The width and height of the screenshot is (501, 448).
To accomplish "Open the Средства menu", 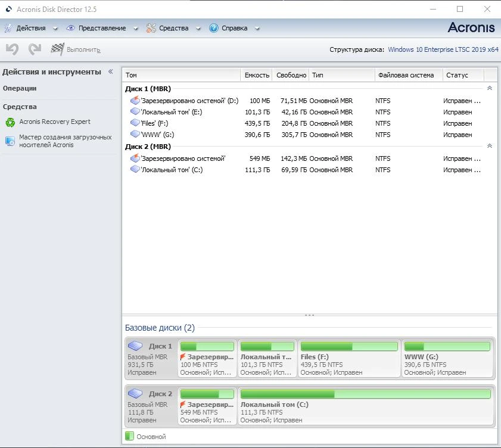I will point(174,28).
